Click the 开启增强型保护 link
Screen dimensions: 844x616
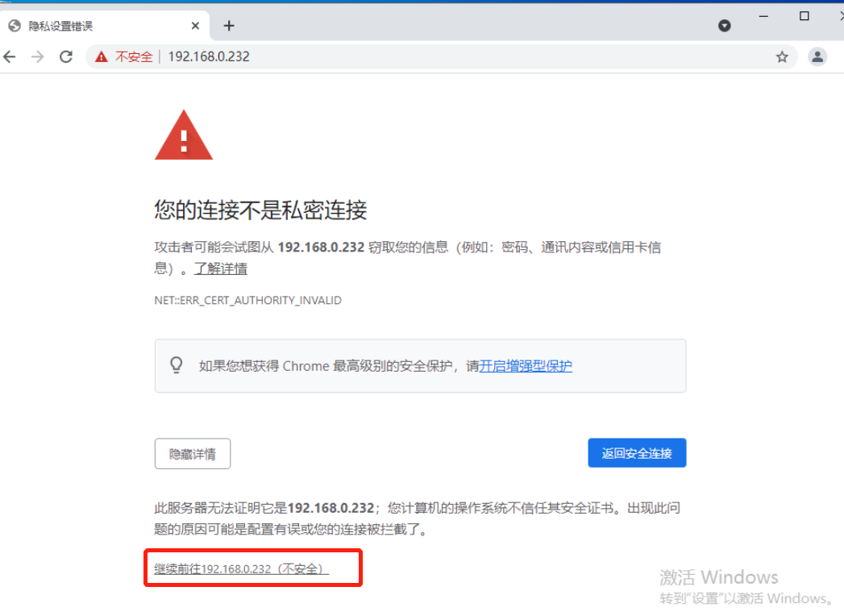[526, 366]
